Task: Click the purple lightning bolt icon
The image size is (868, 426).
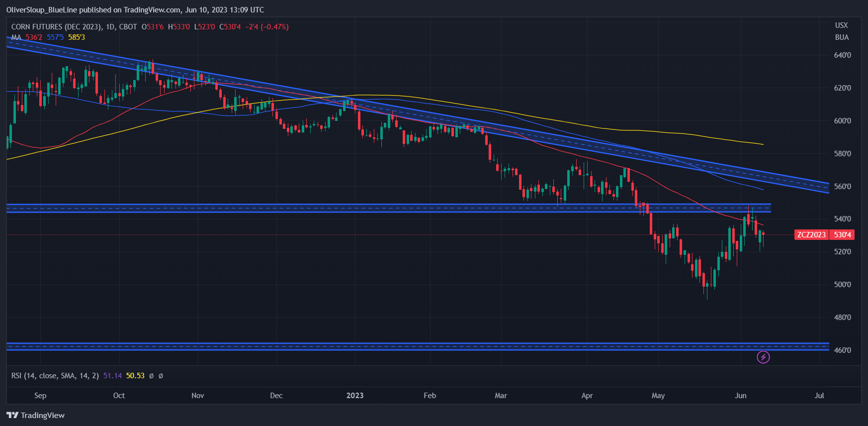Action: [x=763, y=357]
